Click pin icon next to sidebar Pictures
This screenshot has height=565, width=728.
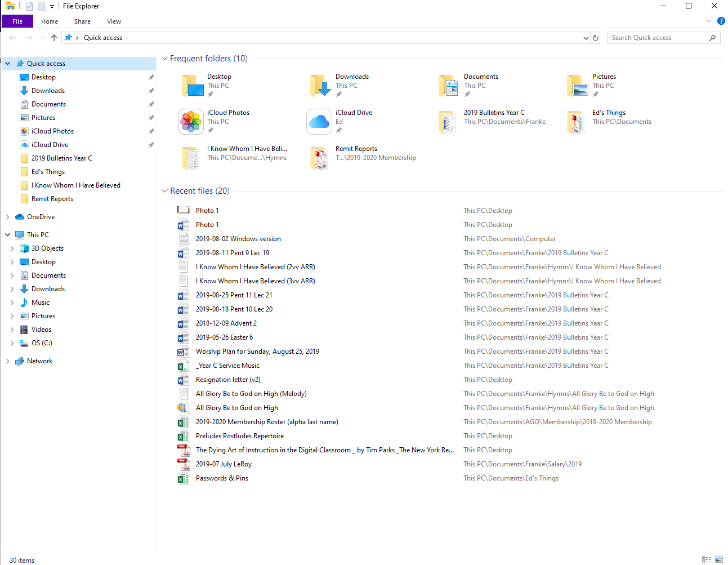click(x=151, y=118)
